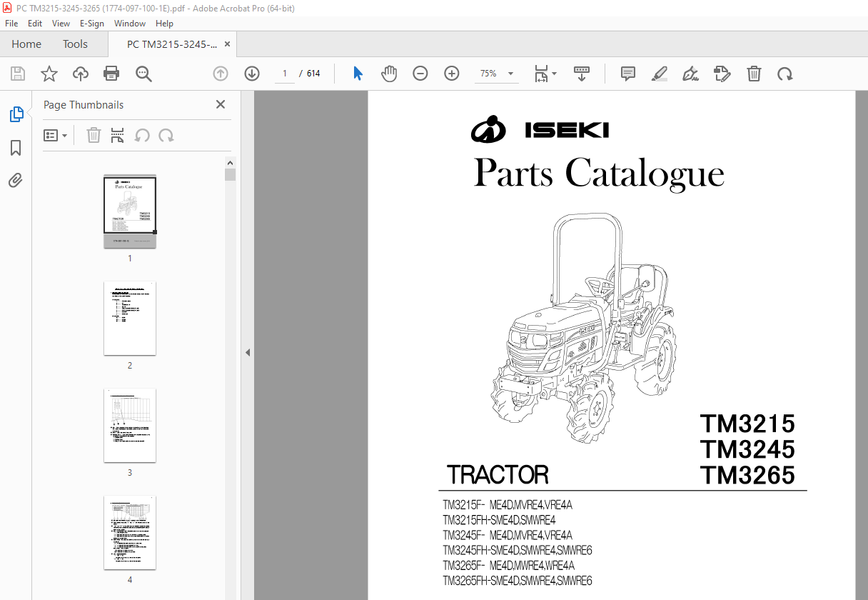Open thumbnails Options dropdown menu
This screenshot has width=868, height=600.
(55, 136)
